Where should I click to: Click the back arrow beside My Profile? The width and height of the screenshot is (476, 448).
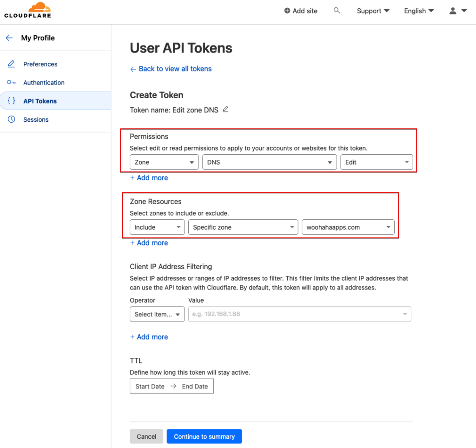[9, 38]
